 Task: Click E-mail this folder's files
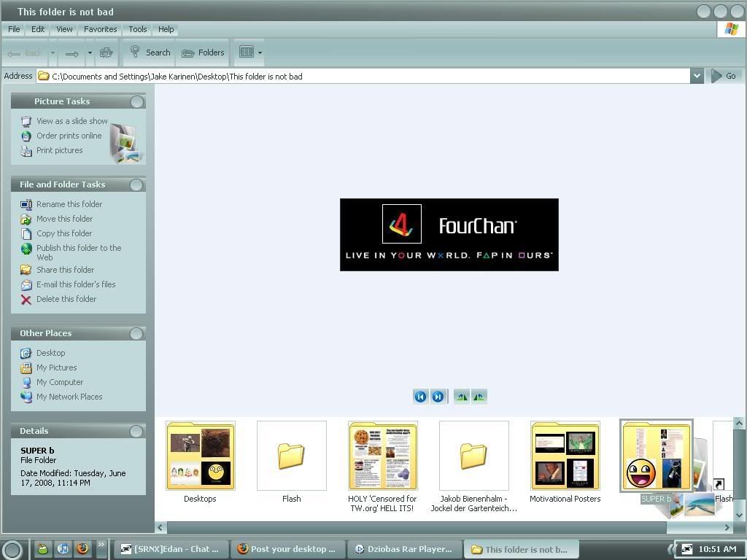tap(76, 284)
